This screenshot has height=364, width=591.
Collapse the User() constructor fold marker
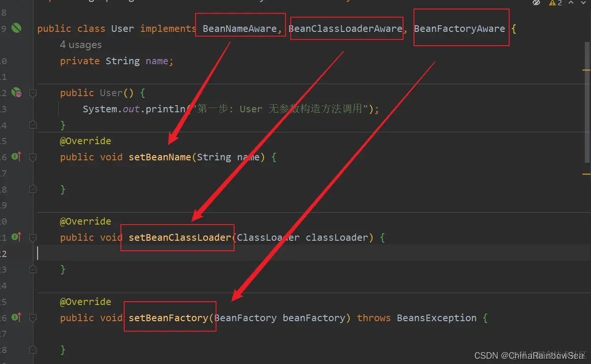click(x=33, y=93)
